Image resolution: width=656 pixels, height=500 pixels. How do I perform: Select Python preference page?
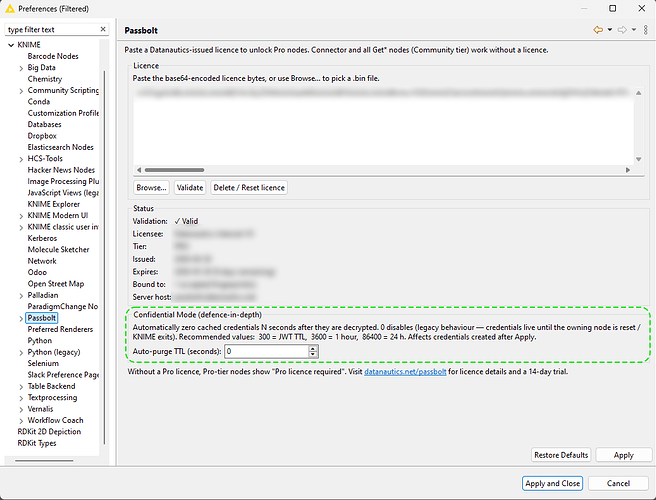pyautogui.click(x=40, y=341)
